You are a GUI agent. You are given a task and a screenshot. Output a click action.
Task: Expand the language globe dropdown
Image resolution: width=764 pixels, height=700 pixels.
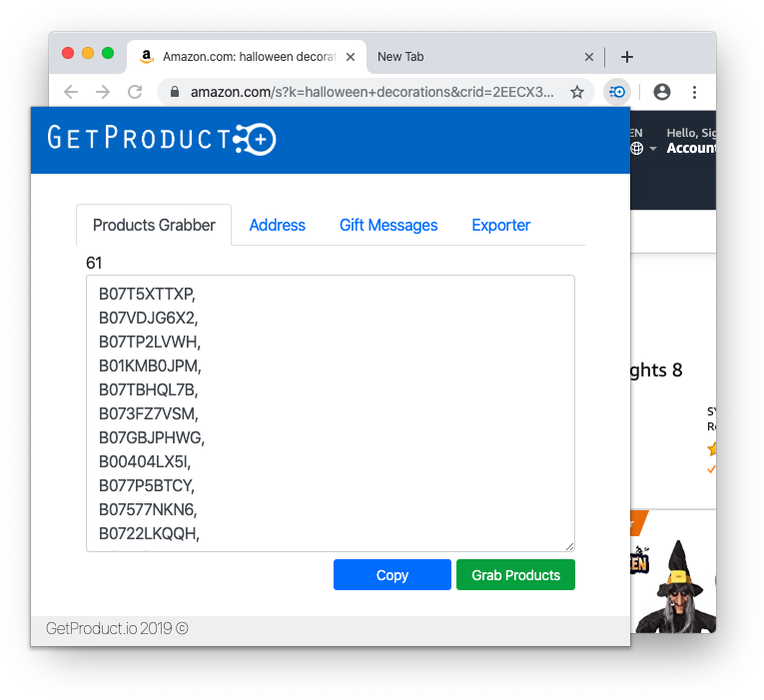(641, 149)
